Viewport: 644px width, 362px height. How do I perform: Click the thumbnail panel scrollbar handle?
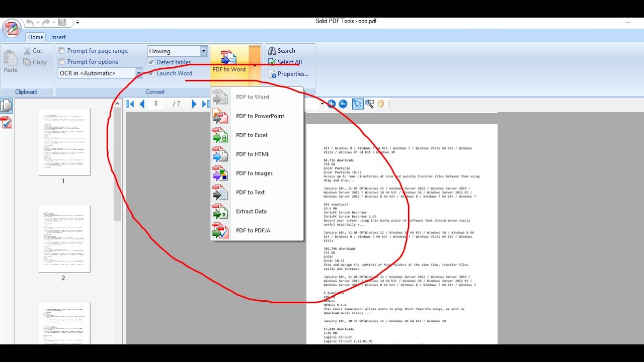click(x=118, y=164)
